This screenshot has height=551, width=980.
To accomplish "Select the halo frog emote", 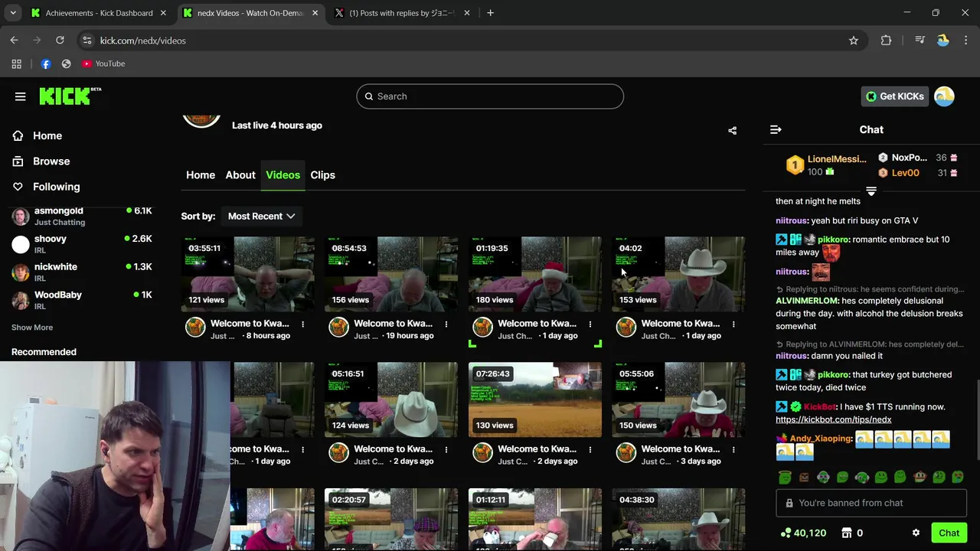I will click(785, 478).
